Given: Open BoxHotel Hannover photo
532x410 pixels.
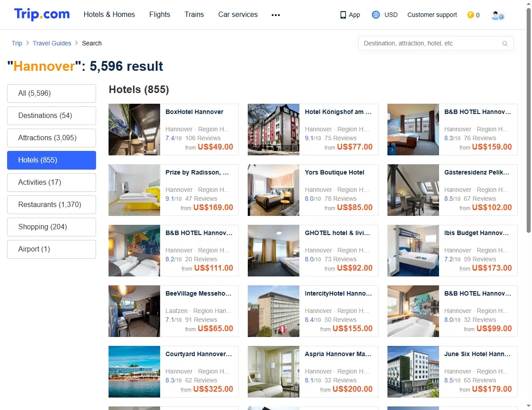Looking at the screenshot, I should 134,130.
